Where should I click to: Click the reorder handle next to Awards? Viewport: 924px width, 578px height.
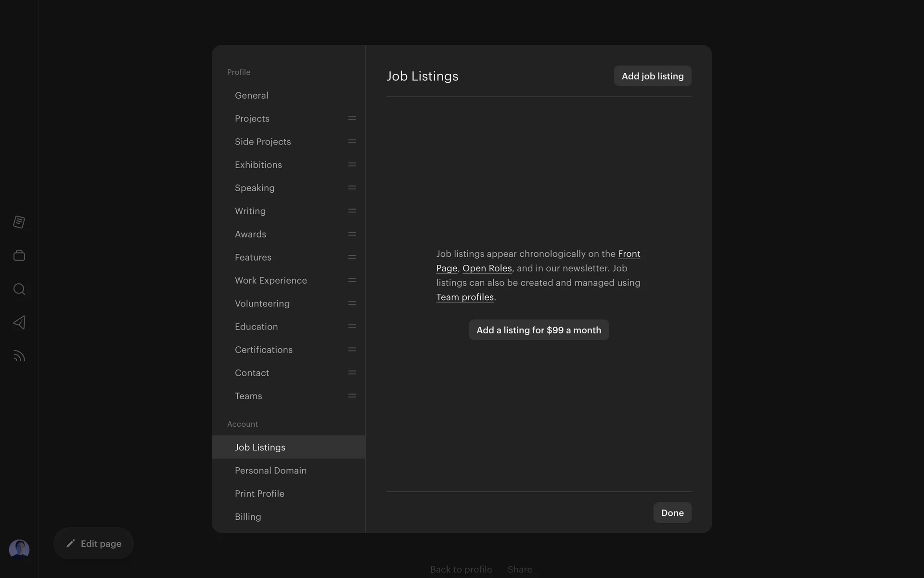pyautogui.click(x=352, y=234)
